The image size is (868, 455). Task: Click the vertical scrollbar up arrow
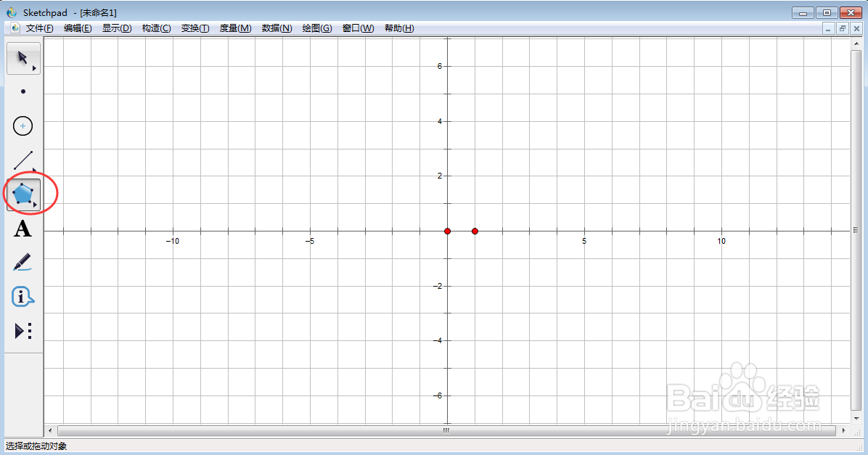[x=856, y=43]
